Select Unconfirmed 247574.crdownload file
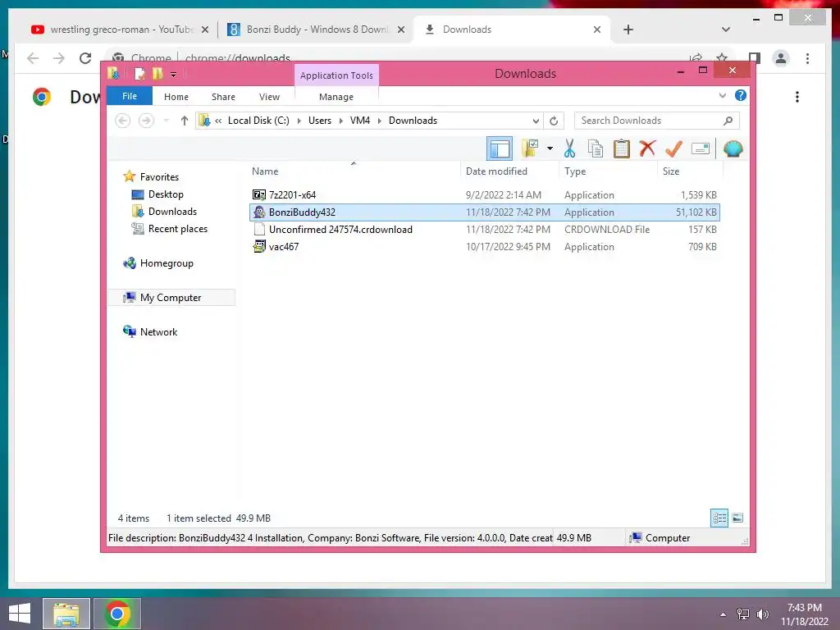The width and height of the screenshot is (840, 630). coord(484,230)
